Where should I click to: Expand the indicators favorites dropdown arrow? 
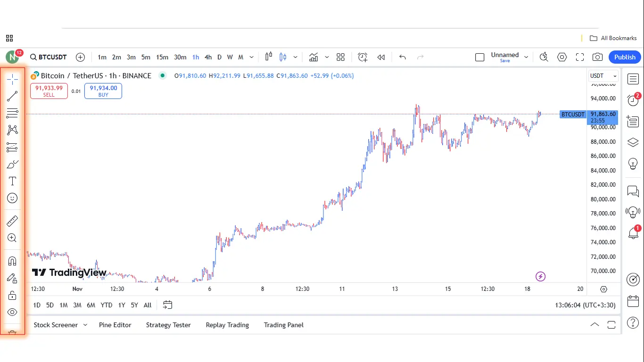pyautogui.click(x=327, y=57)
